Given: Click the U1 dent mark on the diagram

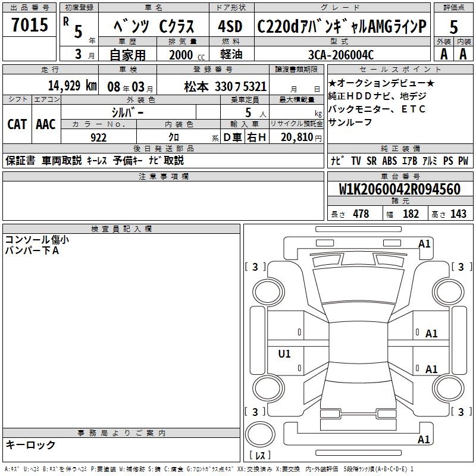Looking at the screenshot, I should (x=284, y=353).
